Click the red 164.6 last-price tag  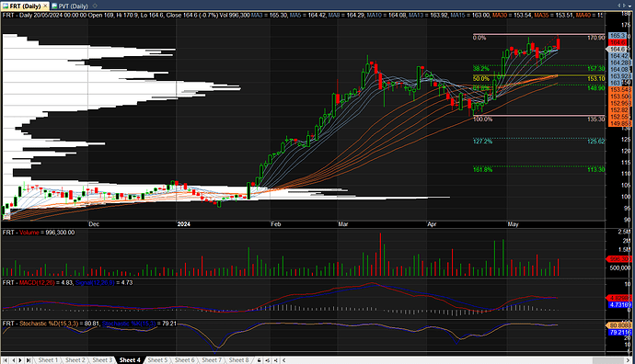618,42
